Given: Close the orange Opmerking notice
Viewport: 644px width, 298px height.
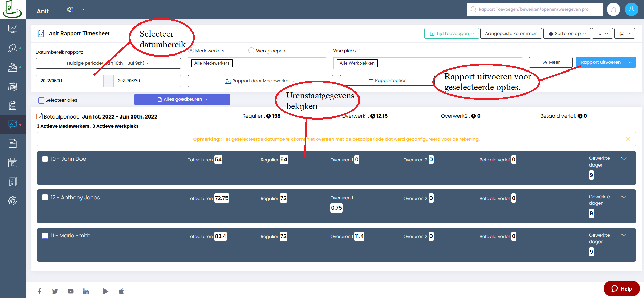Looking at the screenshot, I should [x=628, y=139].
